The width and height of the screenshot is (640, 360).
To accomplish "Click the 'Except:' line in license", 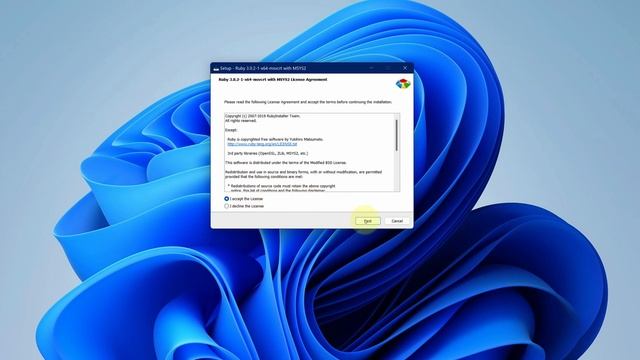I will point(231,130).
